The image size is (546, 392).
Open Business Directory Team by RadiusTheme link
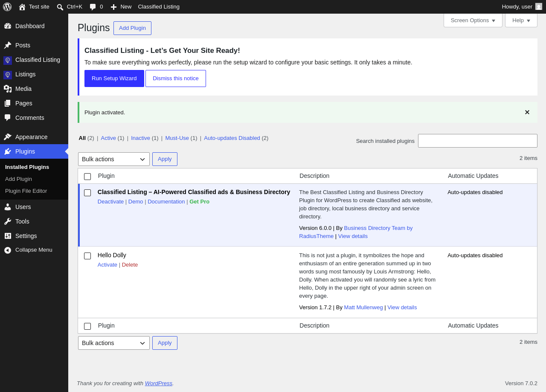click(356, 232)
